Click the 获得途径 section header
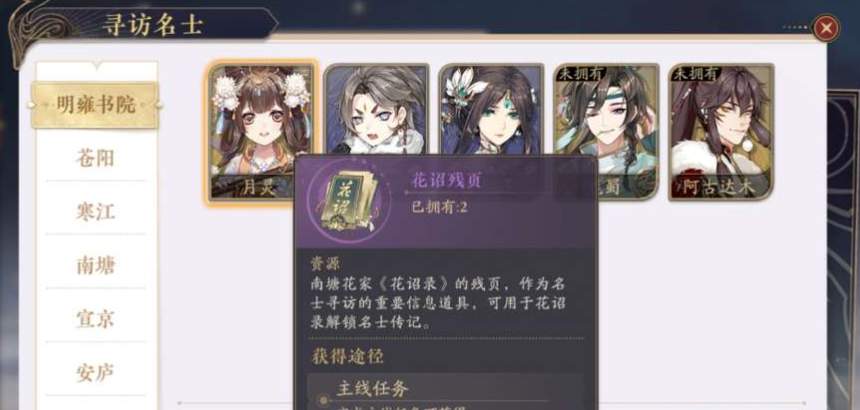 point(347,356)
